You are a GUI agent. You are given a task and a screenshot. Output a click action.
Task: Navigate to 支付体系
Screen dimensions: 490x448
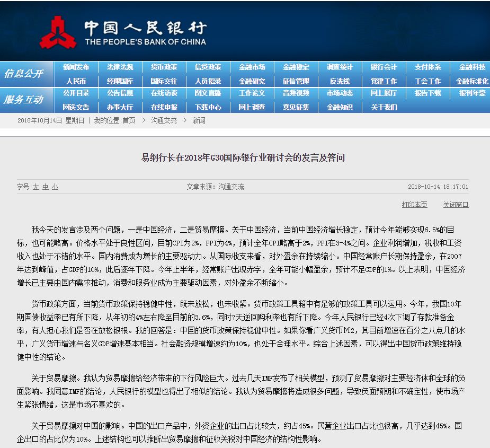coord(428,67)
